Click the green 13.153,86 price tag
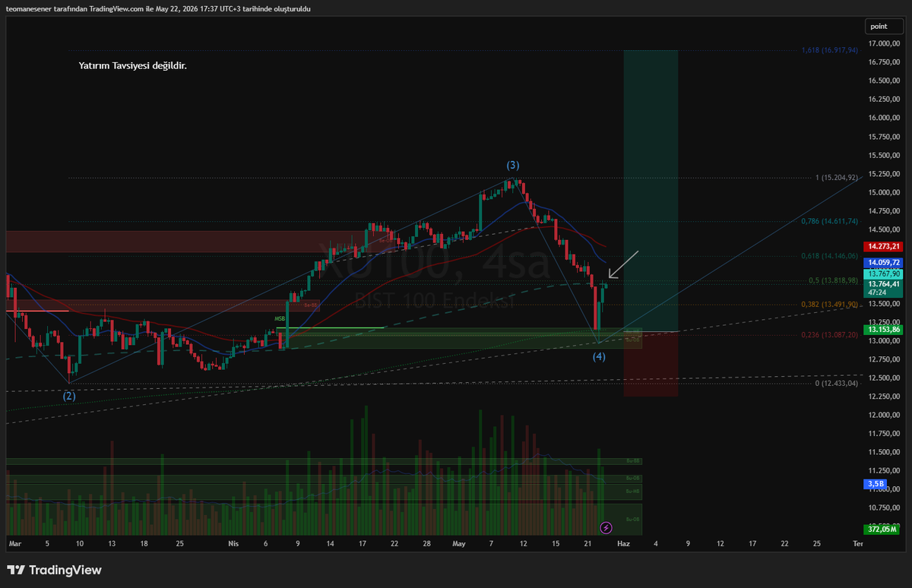 pos(885,330)
